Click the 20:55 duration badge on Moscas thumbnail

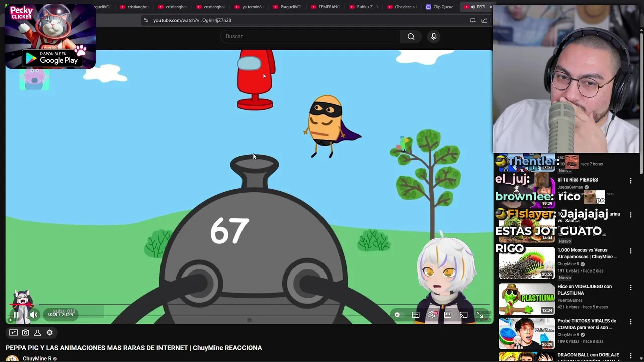[547, 274]
